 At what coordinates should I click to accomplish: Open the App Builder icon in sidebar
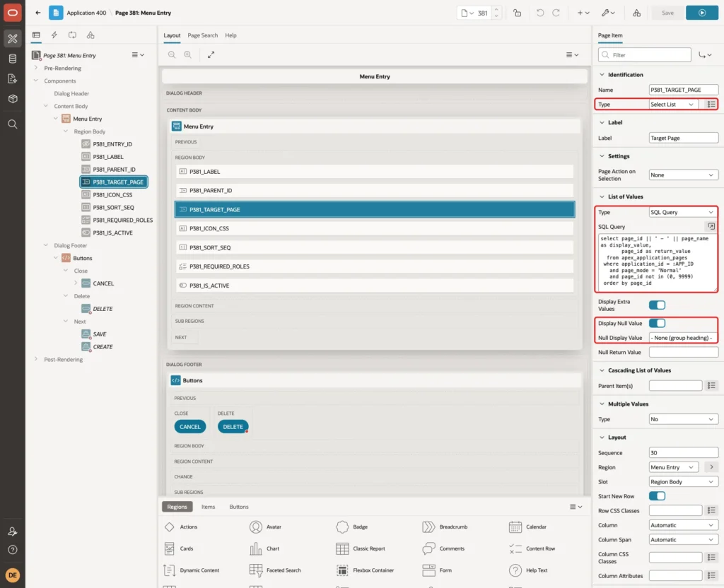(x=13, y=39)
